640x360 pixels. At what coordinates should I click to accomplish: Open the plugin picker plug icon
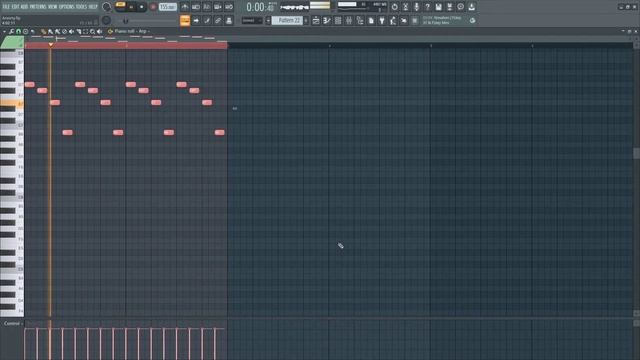point(382,20)
